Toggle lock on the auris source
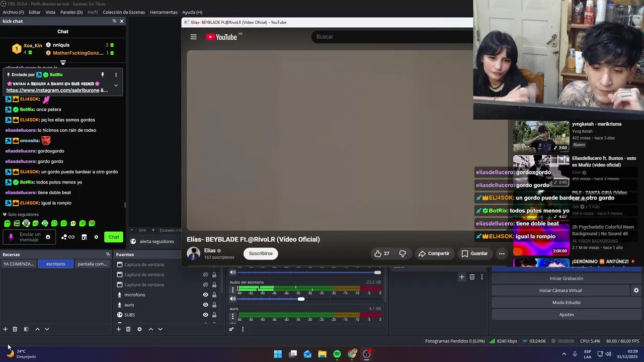 click(214, 305)
